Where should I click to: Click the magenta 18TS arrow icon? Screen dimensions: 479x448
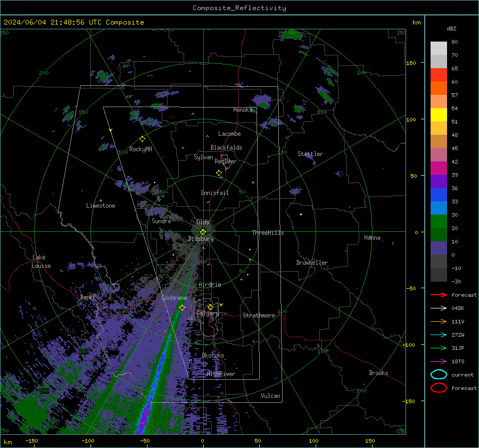pos(439,362)
